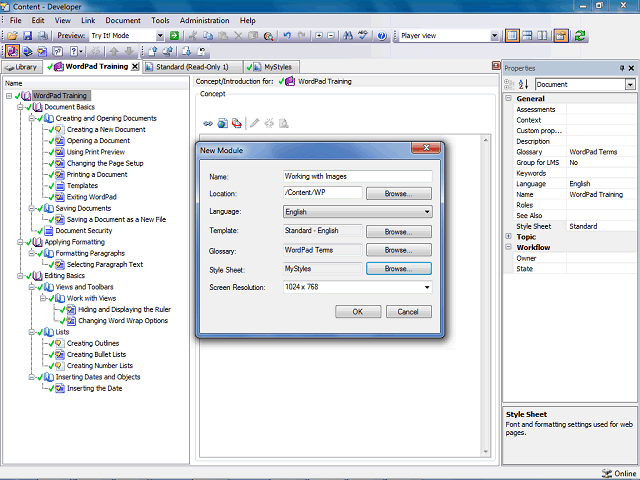Open the Administration menu
The height and width of the screenshot is (480, 640).
coord(204,20)
